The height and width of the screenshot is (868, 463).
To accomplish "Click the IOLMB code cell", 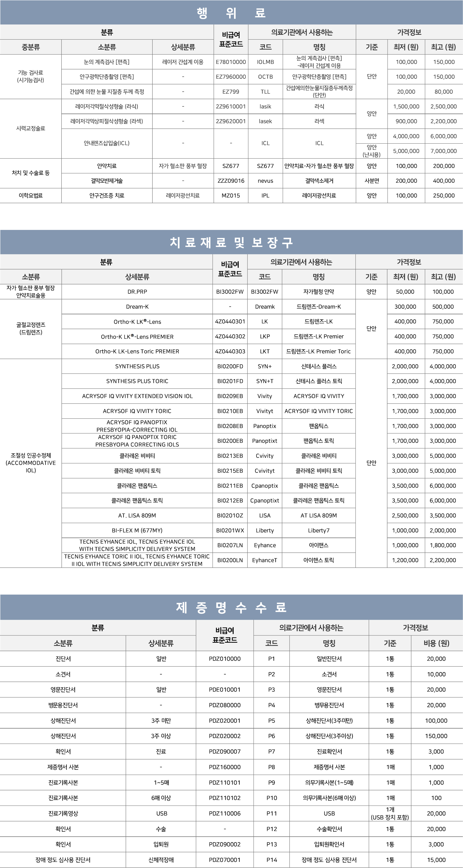I will pos(265,62).
